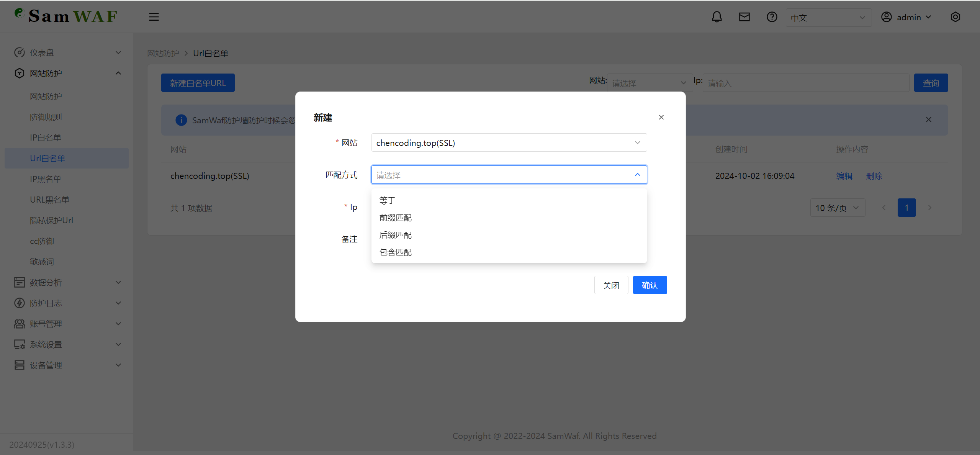Select 等于 from the match type list
980x455 pixels.
click(x=509, y=200)
